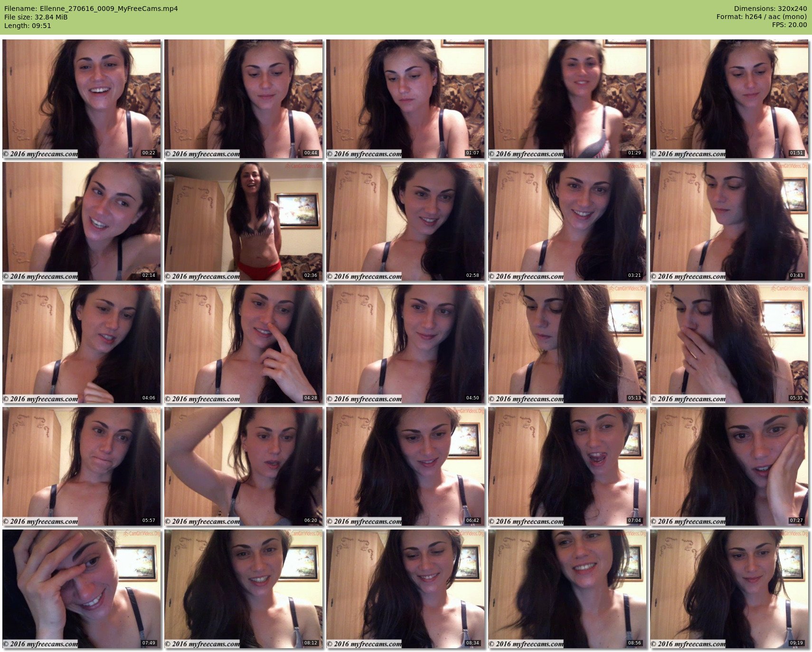This screenshot has width=812, height=652.
Task: Open the thumbnail at timestamp 03:21
Action: 567,221
